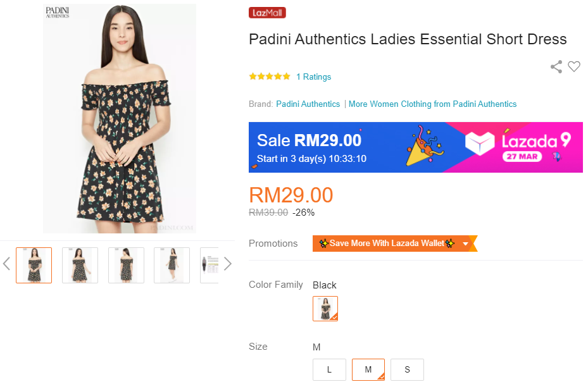The width and height of the screenshot is (588, 389).
Task: Click the LazMall badge
Action: pyautogui.click(x=268, y=13)
